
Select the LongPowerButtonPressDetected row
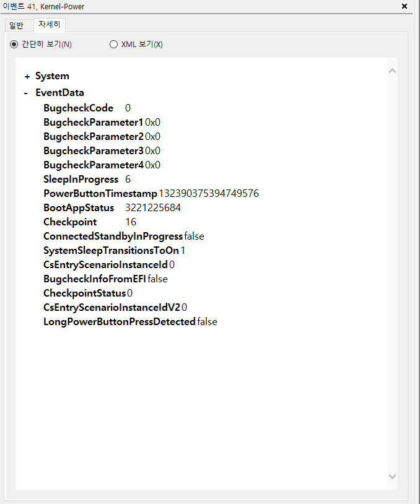119,321
